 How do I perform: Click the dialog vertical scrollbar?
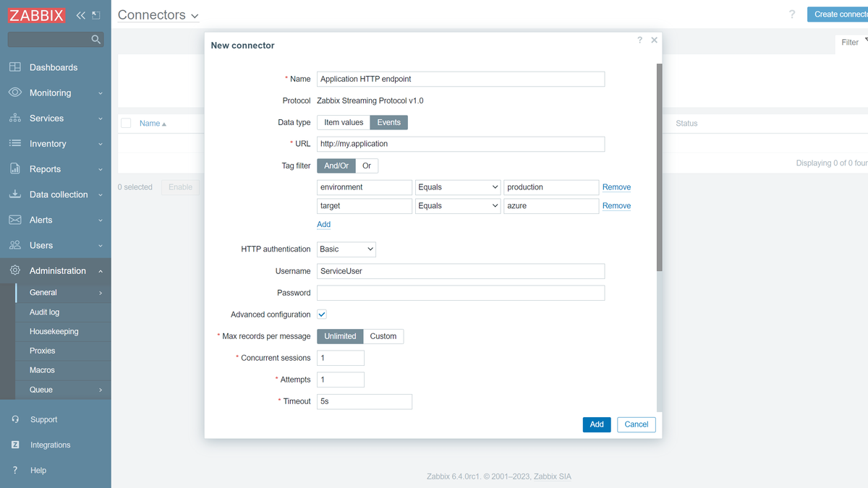click(659, 168)
